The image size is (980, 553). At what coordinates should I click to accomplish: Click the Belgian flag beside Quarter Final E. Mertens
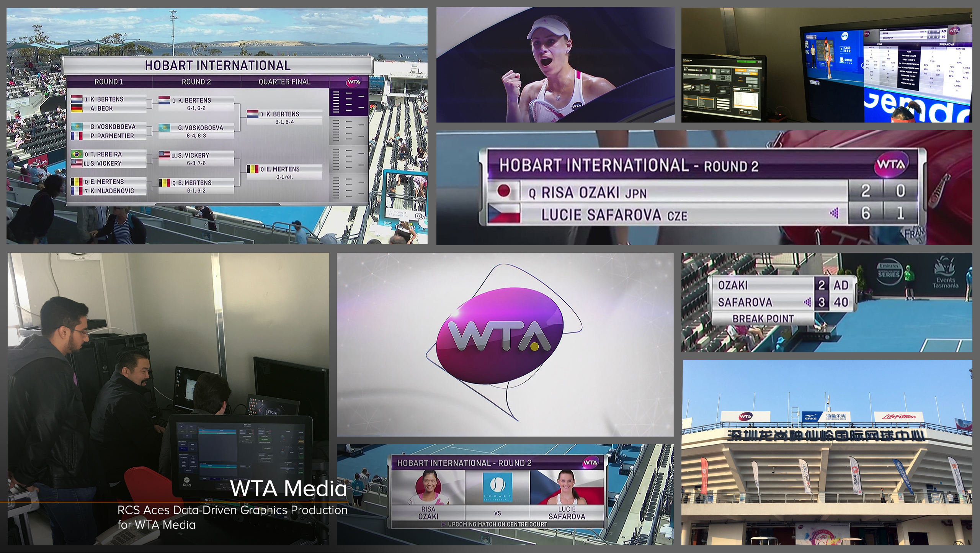(252, 169)
